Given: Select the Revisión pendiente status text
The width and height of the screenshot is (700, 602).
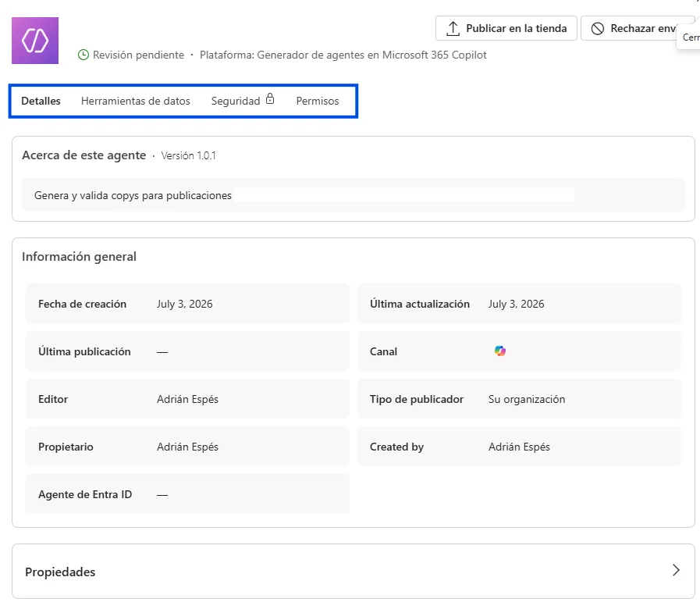Looking at the screenshot, I should (x=138, y=55).
